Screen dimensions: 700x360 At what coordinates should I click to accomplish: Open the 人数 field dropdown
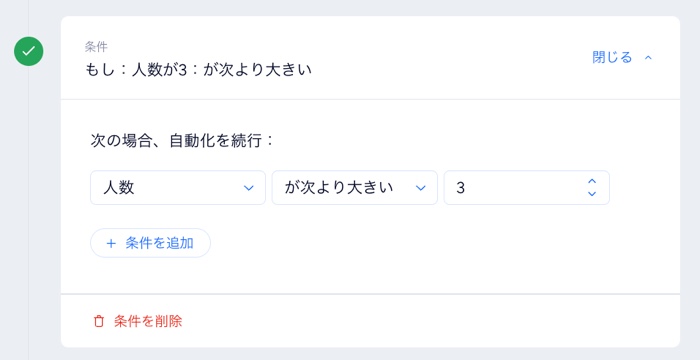click(x=178, y=188)
